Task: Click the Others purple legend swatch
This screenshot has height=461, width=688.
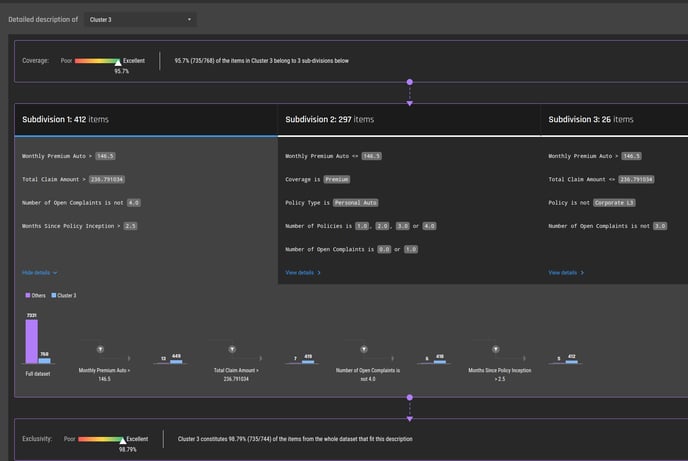Action: (28, 295)
